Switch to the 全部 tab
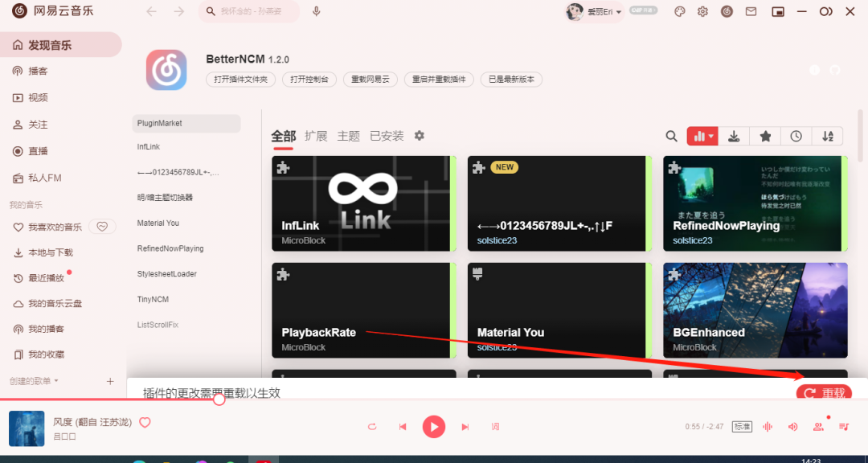The image size is (868, 463). pos(283,136)
